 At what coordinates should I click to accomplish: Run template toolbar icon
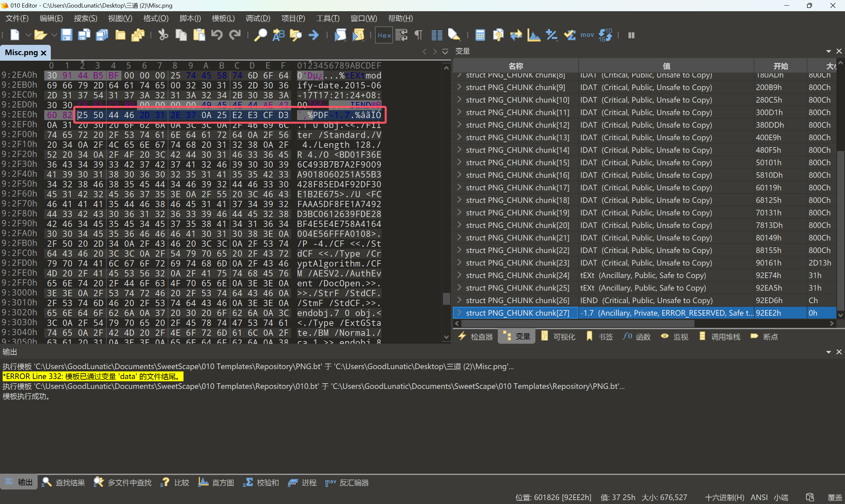click(358, 35)
